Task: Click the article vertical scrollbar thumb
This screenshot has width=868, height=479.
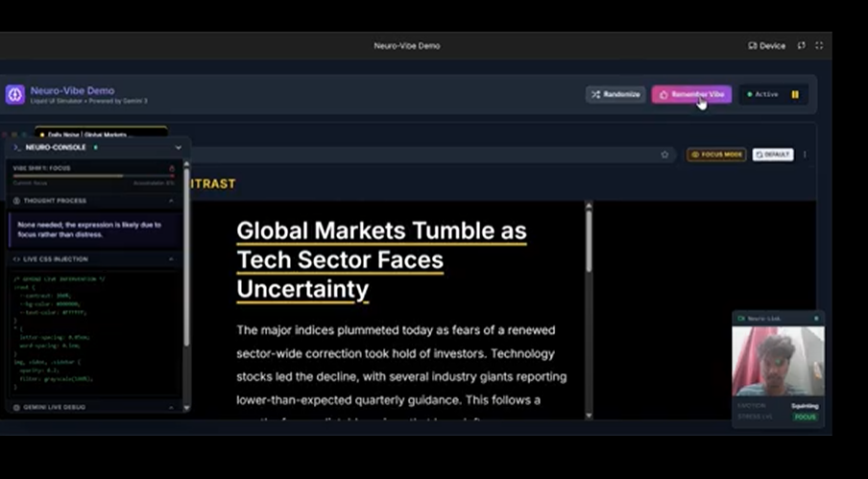Action: (x=589, y=241)
